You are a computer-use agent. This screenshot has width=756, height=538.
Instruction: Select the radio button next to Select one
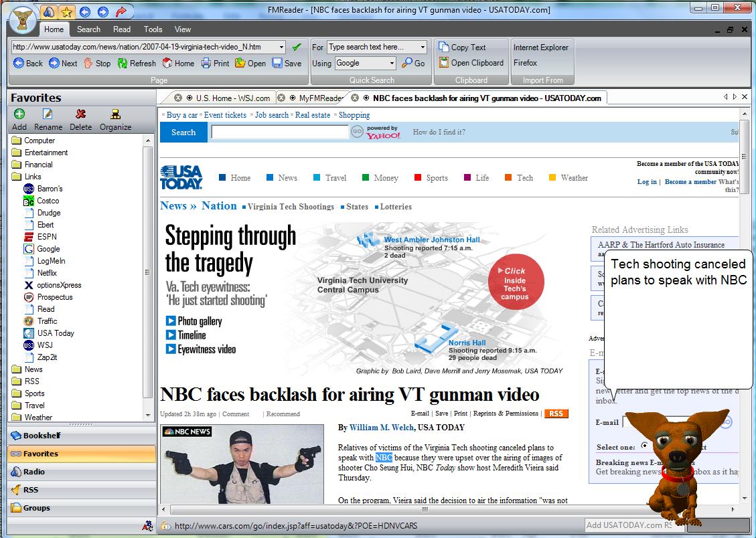(644, 446)
